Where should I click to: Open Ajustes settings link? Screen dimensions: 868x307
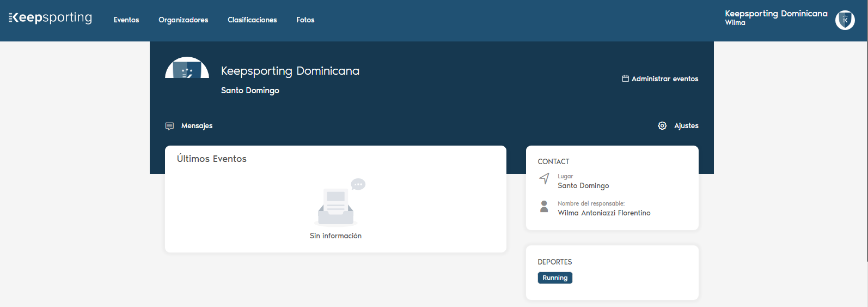click(x=686, y=126)
